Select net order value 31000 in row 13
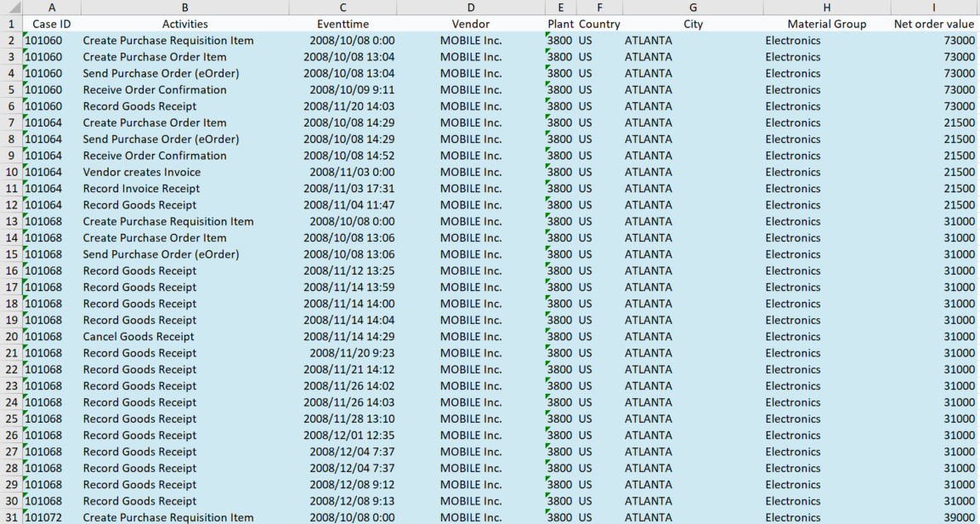The image size is (980, 524). click(935, 221)
